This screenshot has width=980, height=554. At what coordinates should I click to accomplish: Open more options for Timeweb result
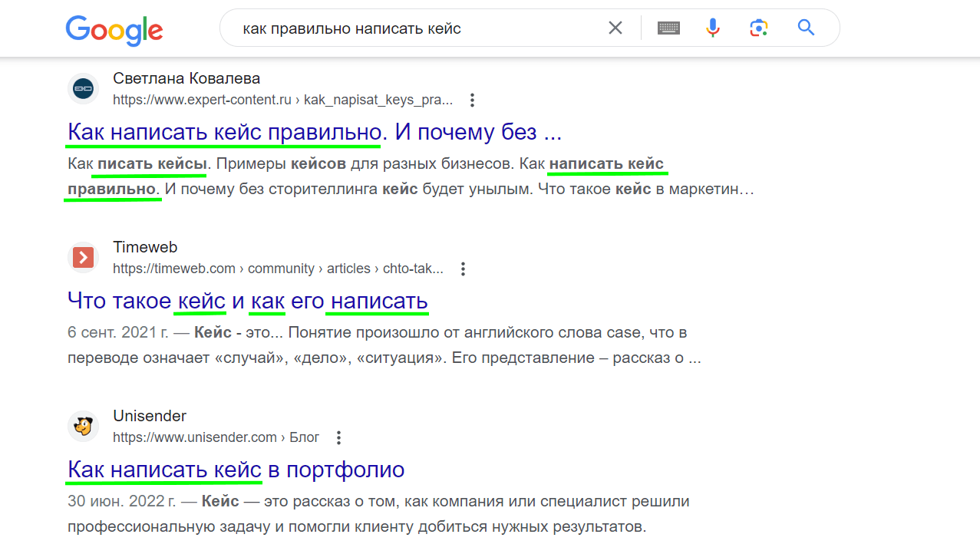point(463,269)
